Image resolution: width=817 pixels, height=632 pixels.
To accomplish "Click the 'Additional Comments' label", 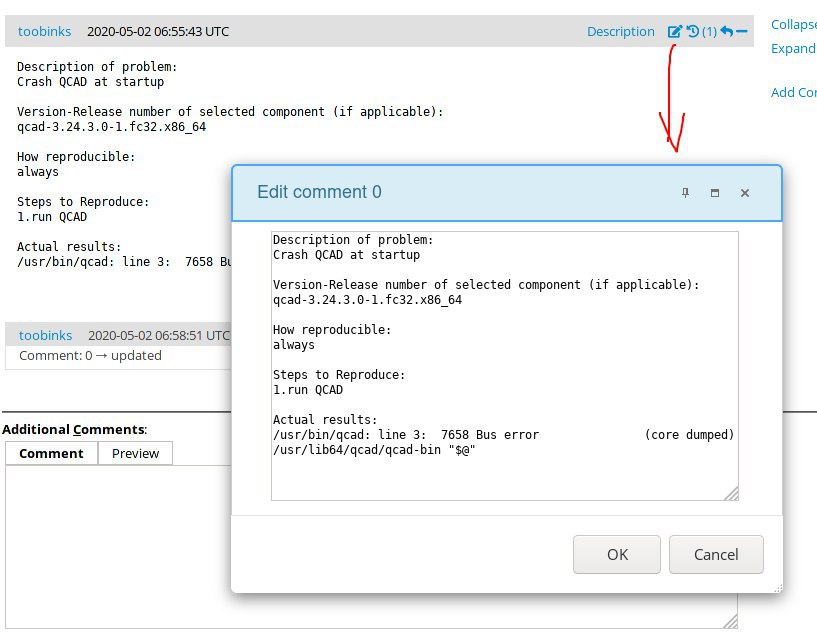I will coord(74,429).
